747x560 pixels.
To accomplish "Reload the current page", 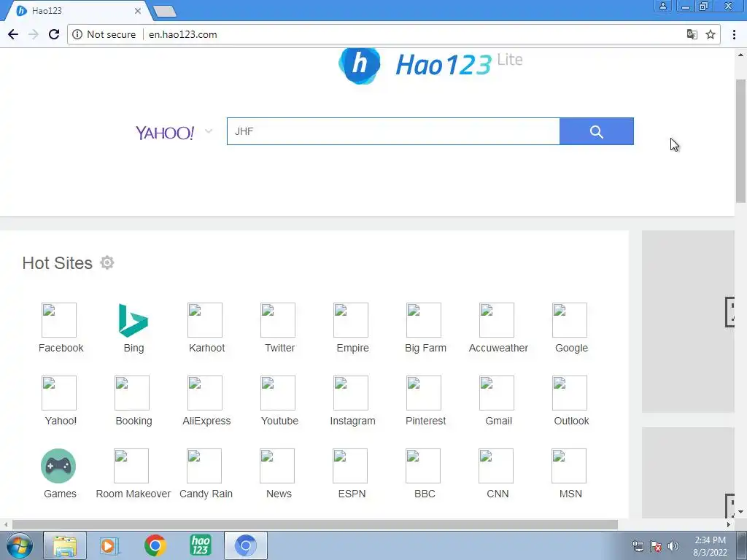I will [x=54, y=34].
